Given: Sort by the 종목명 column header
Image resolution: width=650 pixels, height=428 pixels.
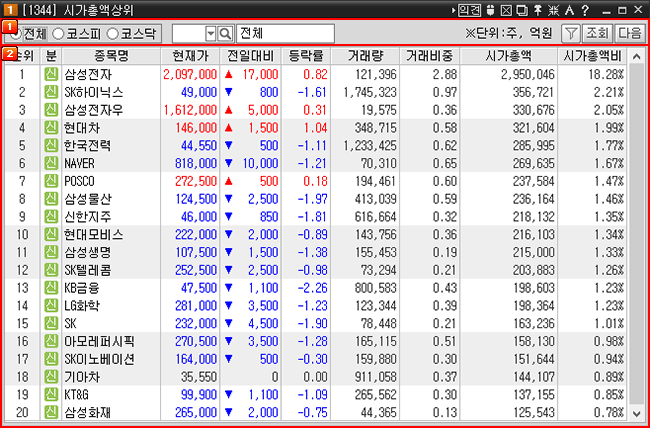Looking at the screenshot, I should pos(111,56).
